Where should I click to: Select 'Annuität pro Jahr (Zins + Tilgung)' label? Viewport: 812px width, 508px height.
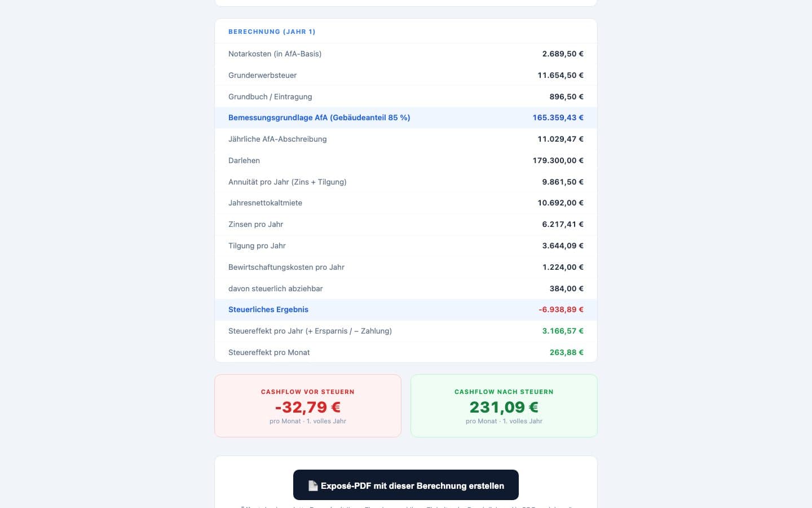pos(288,182)
